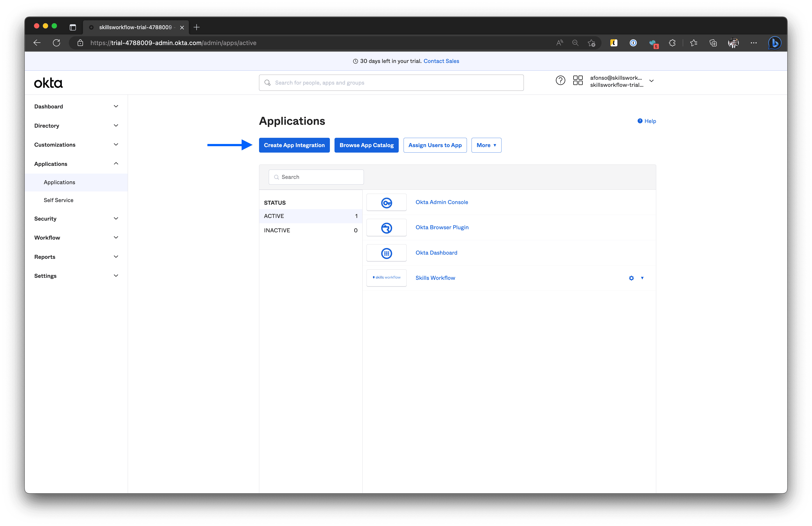This screenshot has width=812, height=526.
Task: Reload the page with refresh icon
Action: pos(57,43)
